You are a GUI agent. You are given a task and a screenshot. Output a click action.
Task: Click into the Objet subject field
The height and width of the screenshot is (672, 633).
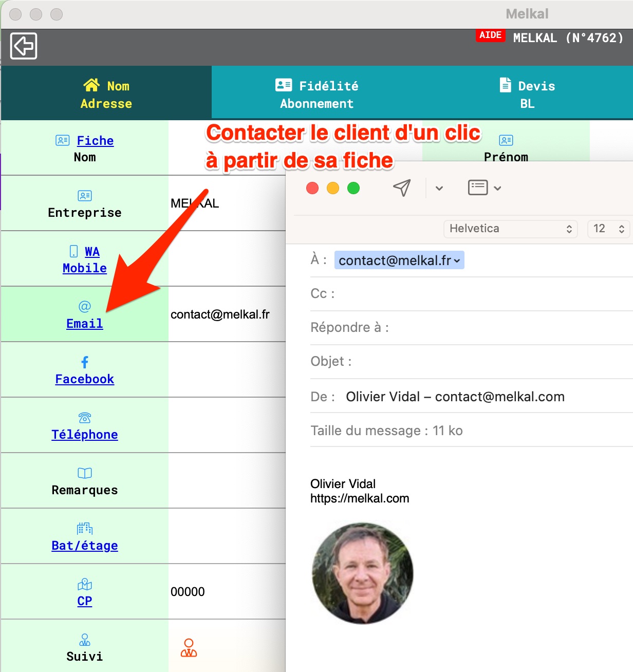point(488,362)
